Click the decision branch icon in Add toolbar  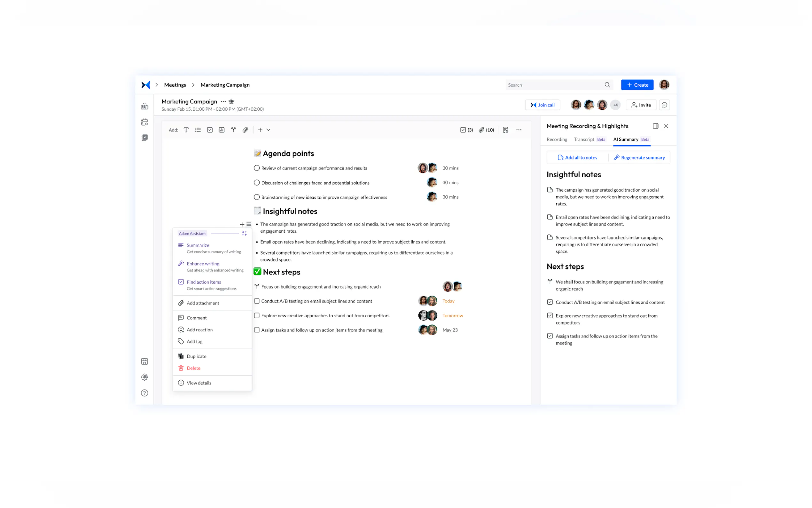tap(233, 130)
